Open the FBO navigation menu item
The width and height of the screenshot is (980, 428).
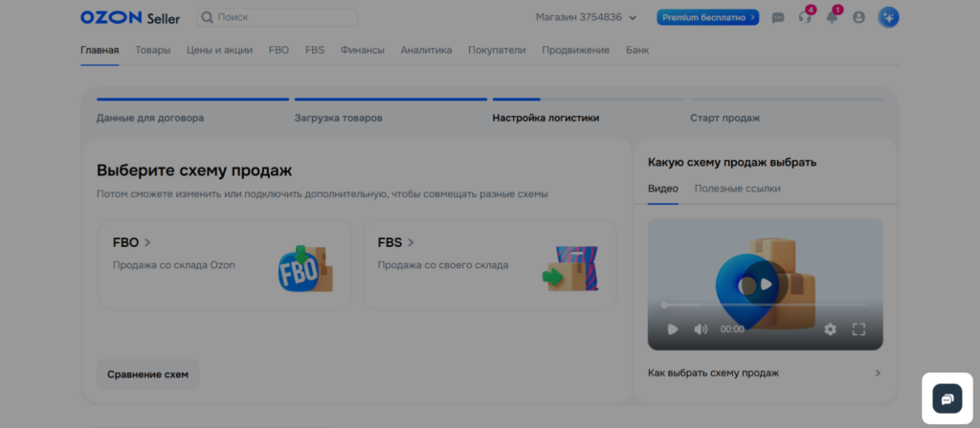pos(278,50)
